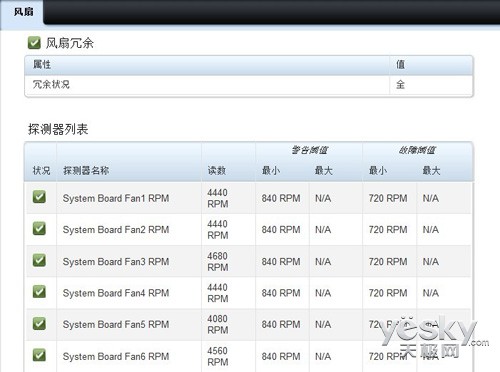Screen dimensions: 500x372
Task: Select System Board Fan5 RPM name
Action: (x=116, y=324)
